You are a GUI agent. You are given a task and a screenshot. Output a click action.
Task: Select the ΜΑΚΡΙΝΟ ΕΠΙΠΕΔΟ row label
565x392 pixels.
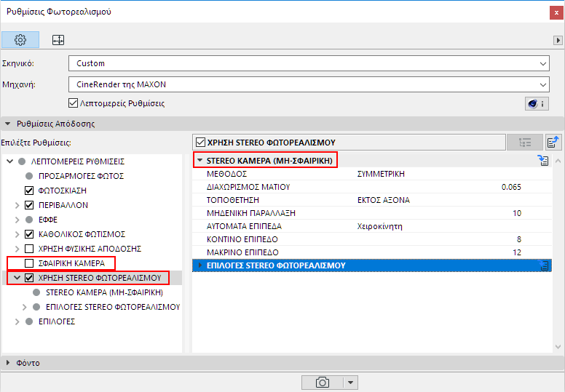pyautogui.click(x=242, y=252)
